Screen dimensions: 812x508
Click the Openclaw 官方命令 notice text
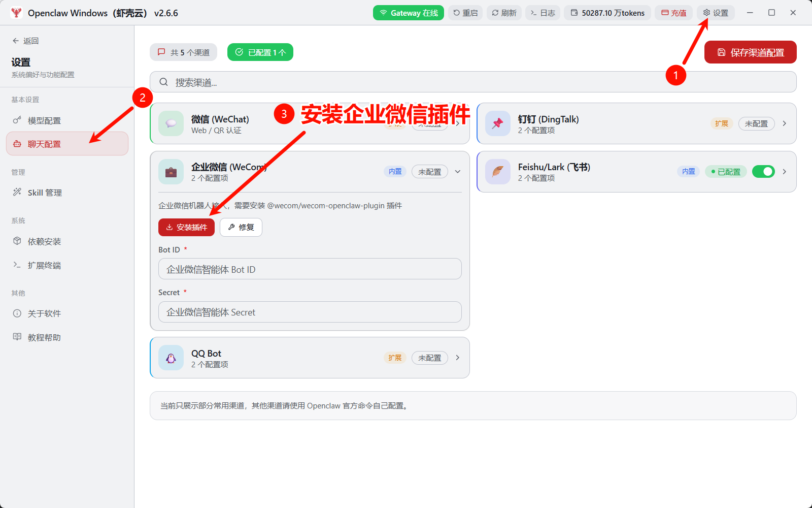[x=285, y=405]
